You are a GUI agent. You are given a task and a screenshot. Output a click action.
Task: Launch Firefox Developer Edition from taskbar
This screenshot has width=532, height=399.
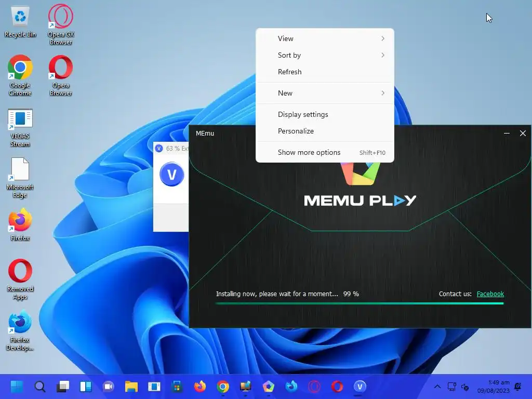point(291,387)
